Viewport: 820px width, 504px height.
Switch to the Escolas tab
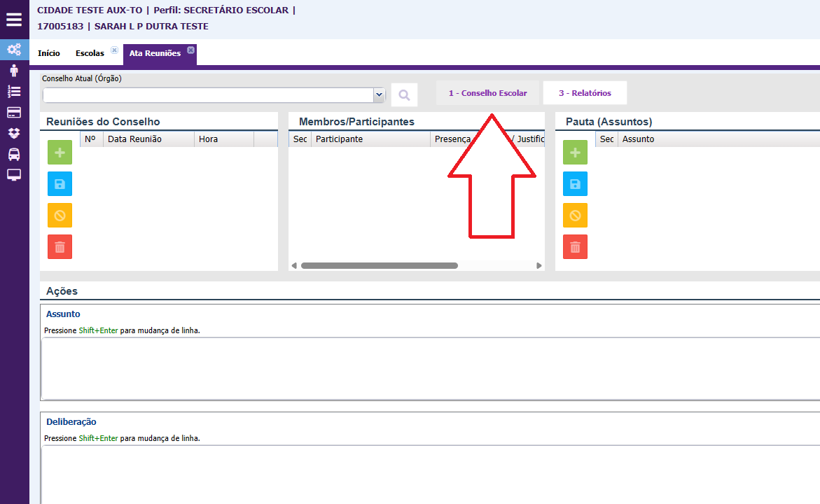(90, 53)
